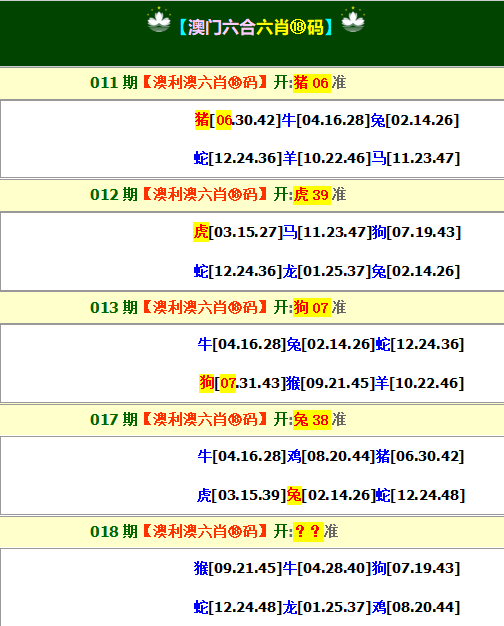Click 牛[04.16.28] in period 017
This screenshot has width=504, height=626.
point(242,456)
